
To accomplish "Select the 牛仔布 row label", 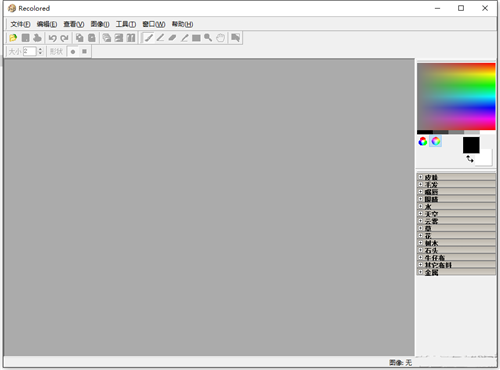I will click(x=435, y=258).
